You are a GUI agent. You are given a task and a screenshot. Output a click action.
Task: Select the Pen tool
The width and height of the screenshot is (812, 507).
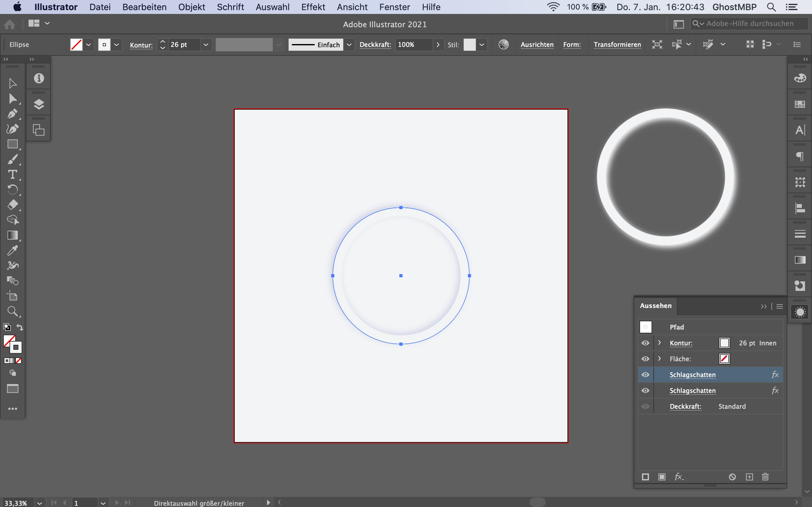tap(12, 114)
